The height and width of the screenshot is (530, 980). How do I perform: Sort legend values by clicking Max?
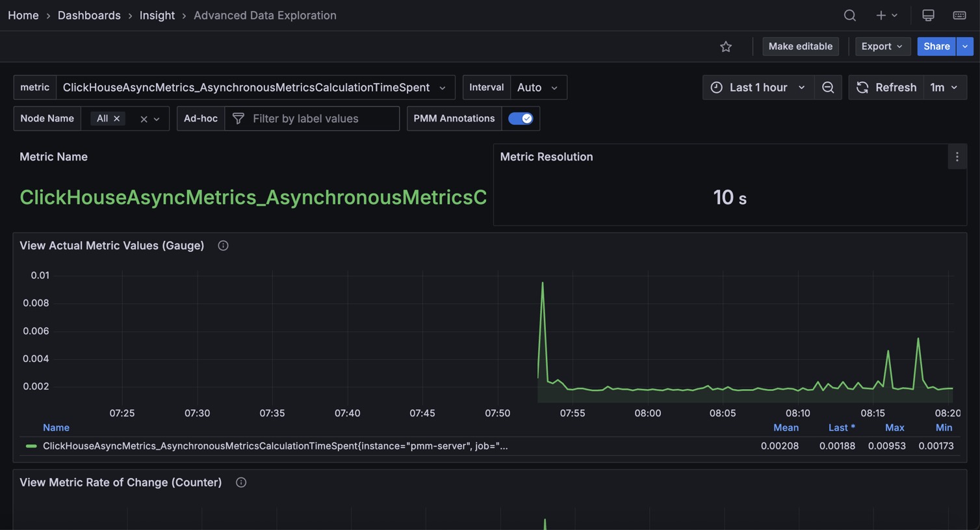tap(894, 427)
